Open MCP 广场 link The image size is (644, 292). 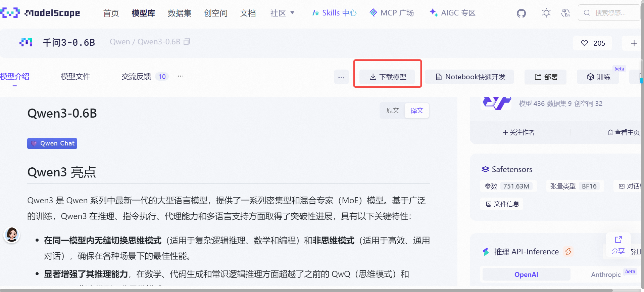click(392, 13)
